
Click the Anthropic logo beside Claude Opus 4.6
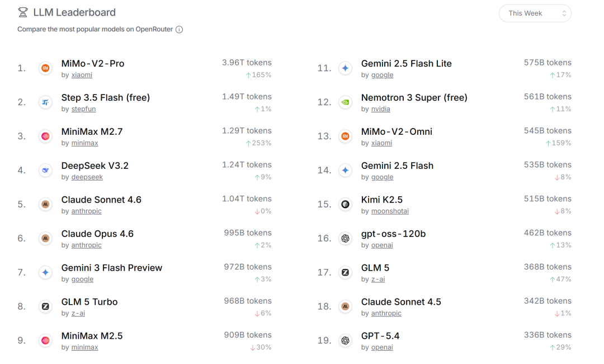pyautogui.click(x=46, y=239)
